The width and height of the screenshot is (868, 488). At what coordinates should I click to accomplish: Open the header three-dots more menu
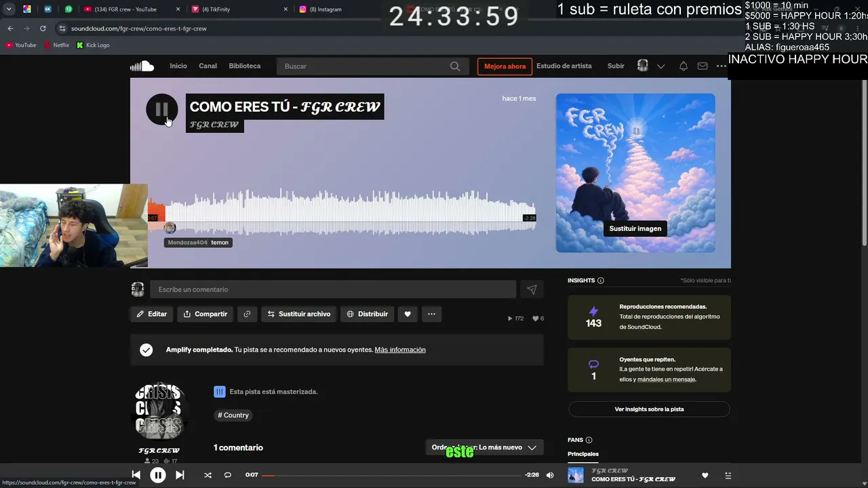pos(721,66)
